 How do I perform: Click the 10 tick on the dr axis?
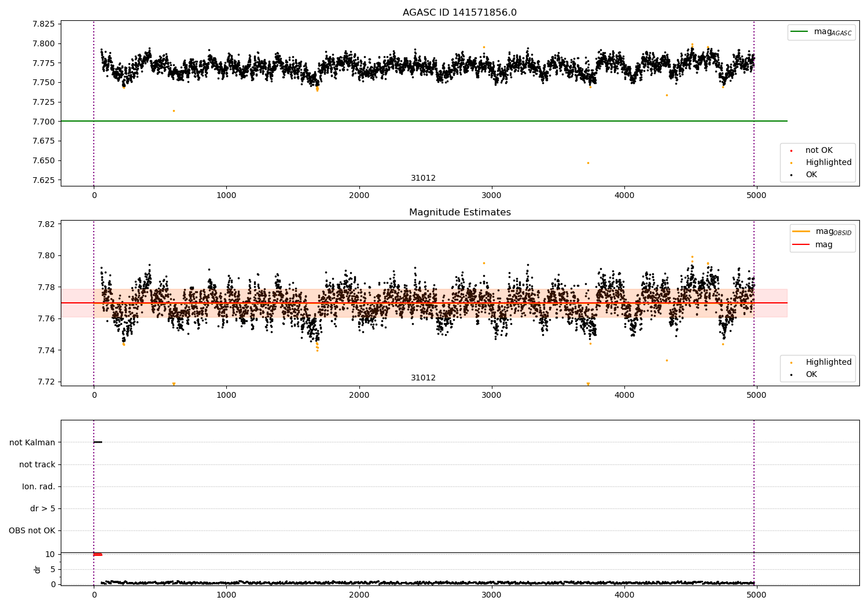coord(50,554)
